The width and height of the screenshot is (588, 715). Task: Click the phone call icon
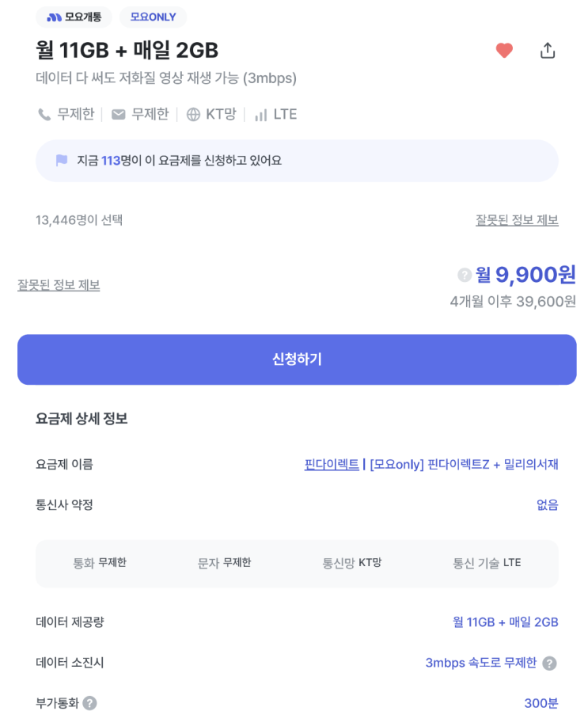click(x=44, y=115)
